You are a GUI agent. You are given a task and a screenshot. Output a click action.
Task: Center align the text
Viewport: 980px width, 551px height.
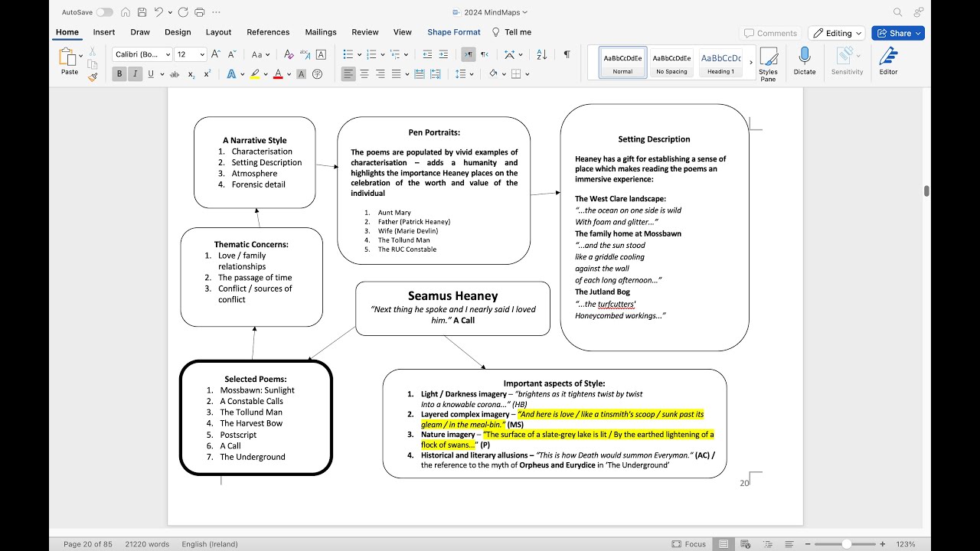pyautogui.click(x=364, y=74)
